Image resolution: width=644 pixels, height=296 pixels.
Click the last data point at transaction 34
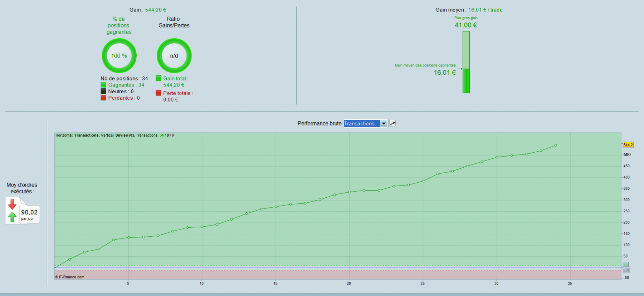point(556,145)
